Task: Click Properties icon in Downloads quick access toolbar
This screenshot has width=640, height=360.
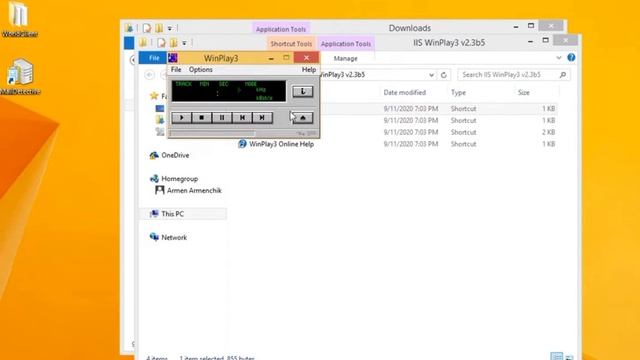Action: (147, 28)
